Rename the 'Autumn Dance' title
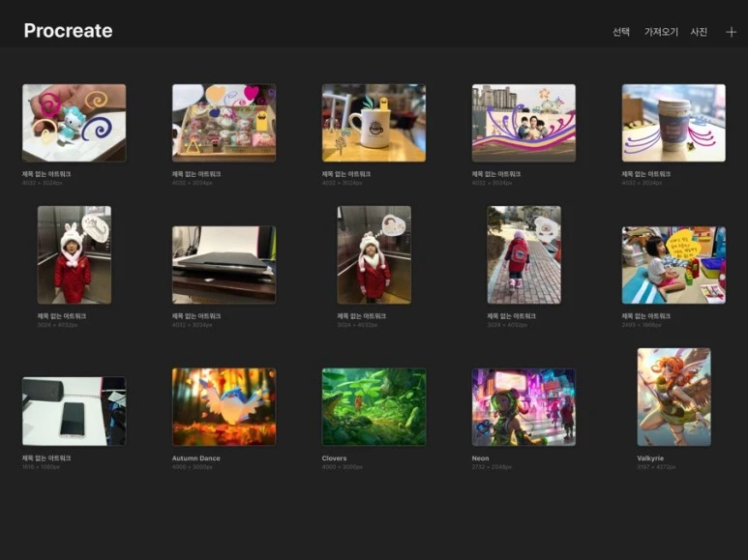This screenshot has height=560, width=748. [x=196, y=457]
